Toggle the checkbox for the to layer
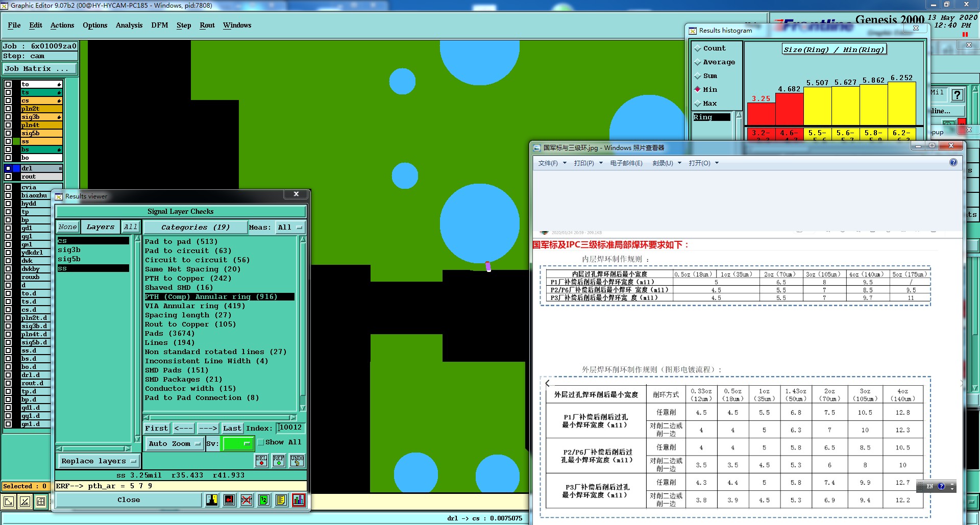Screen dimensions: 980x525 [8, 84]
